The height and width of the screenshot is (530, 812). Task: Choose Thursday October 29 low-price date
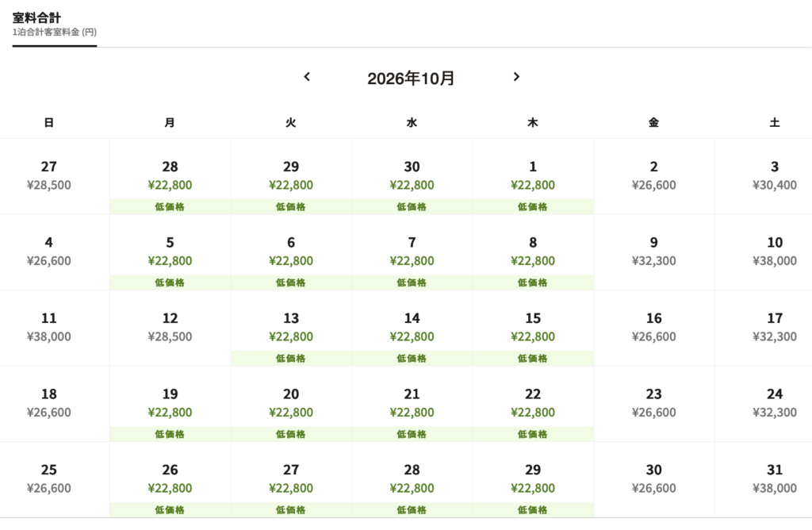pyautogui.click(x=533, y=480)
